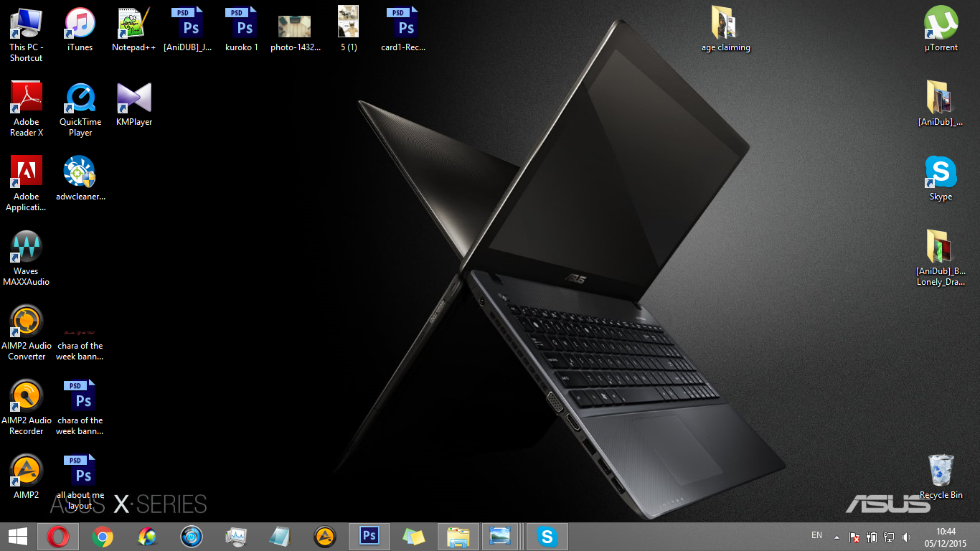Select the Notepad++ desktop shortcut
This screenshot has width=980, height=551.
click(133, 29)
